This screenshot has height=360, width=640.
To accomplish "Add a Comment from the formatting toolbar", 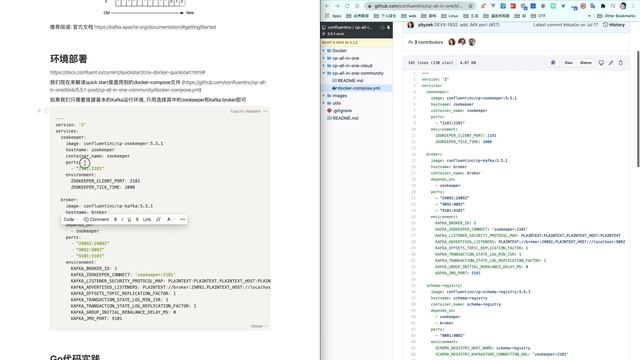I will click(96, 220).
